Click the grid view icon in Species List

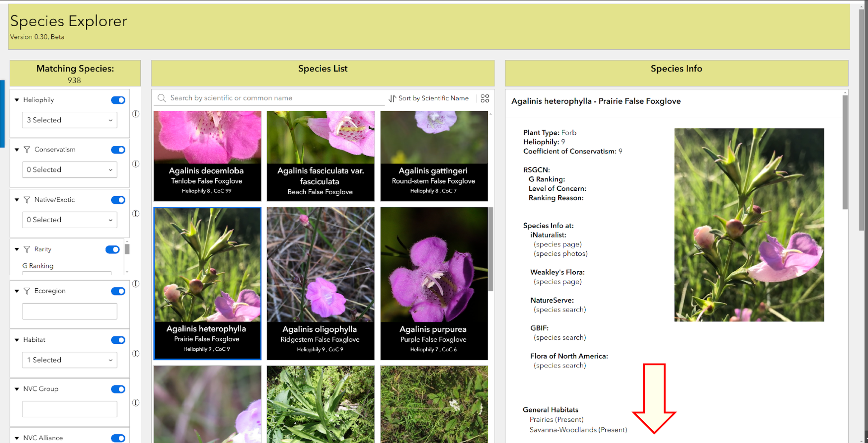coord(485,99)
